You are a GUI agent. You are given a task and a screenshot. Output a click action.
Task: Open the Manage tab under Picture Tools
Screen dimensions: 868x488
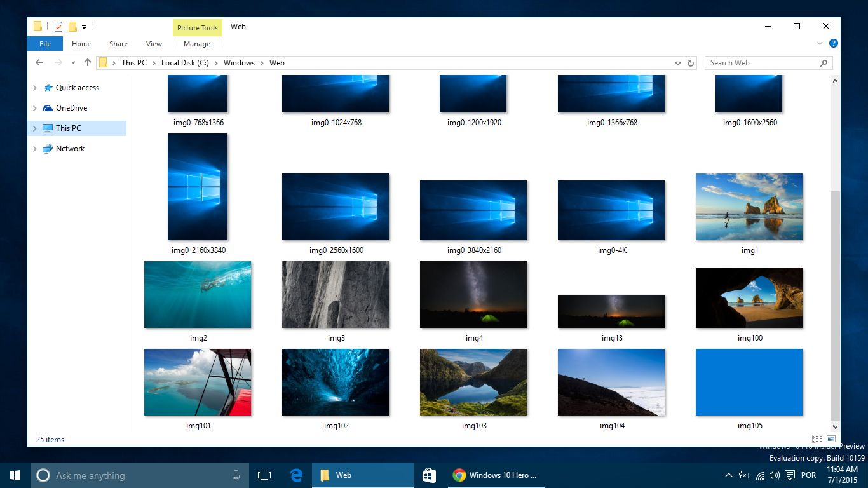pyautogui.click(x=197, y=44)
